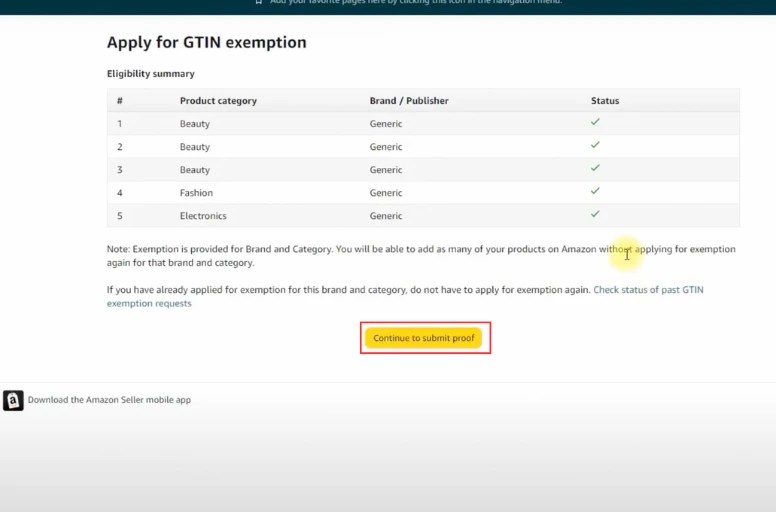Select the Product category column header
This screenshot has width=776, height=512.
pyautogui.click(x=218, y=100)
